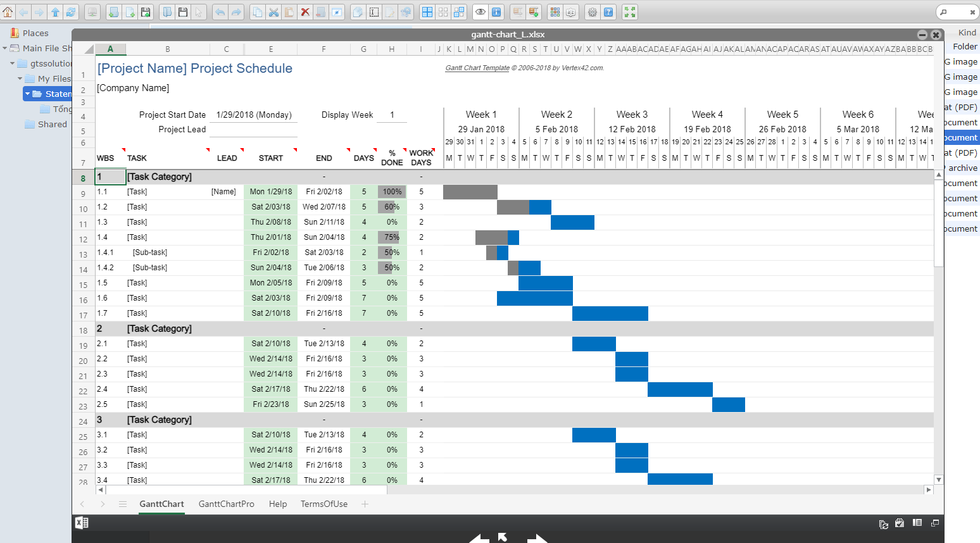This screenshot has width=980, height=543.
Task: Click the [Project Name] Project Schedule title
Action: point(195,68)
